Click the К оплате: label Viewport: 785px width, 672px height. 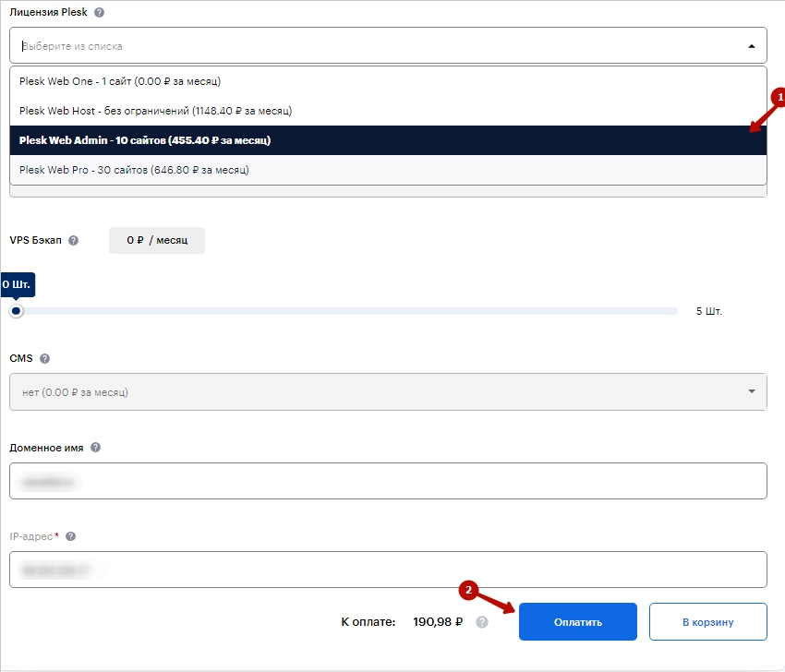(x=368, y=622)
